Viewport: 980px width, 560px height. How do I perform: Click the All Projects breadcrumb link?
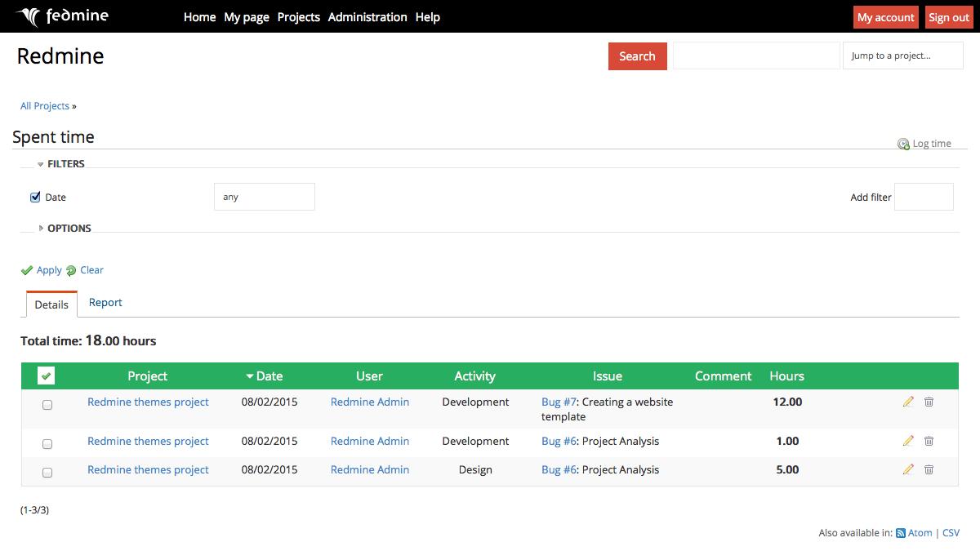[x=45, y=106]
